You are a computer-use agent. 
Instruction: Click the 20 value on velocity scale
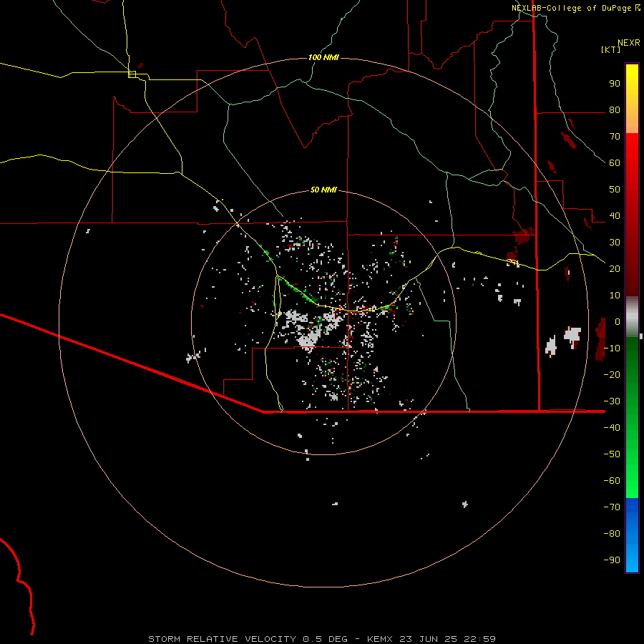click(x=615, y=269)
